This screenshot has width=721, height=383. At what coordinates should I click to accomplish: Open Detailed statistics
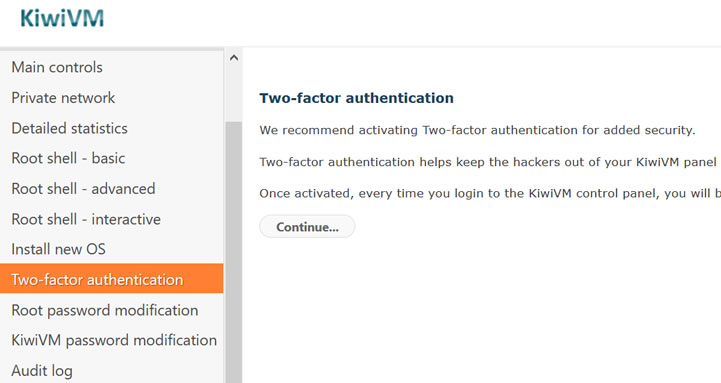[112, 128]
